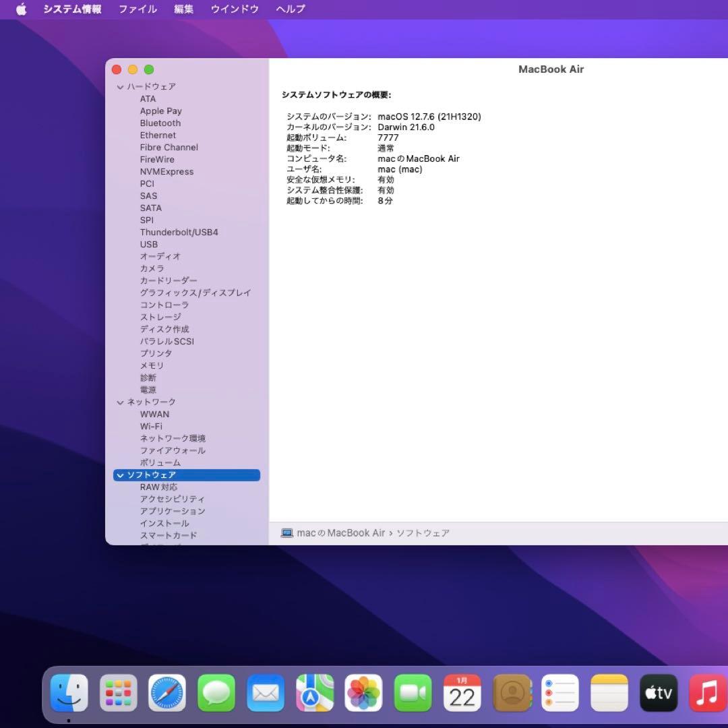The width and height of the screenshot is (728, 728).
Task: Collapse the ネットワーク section
Action: click(x=120, y=401)
